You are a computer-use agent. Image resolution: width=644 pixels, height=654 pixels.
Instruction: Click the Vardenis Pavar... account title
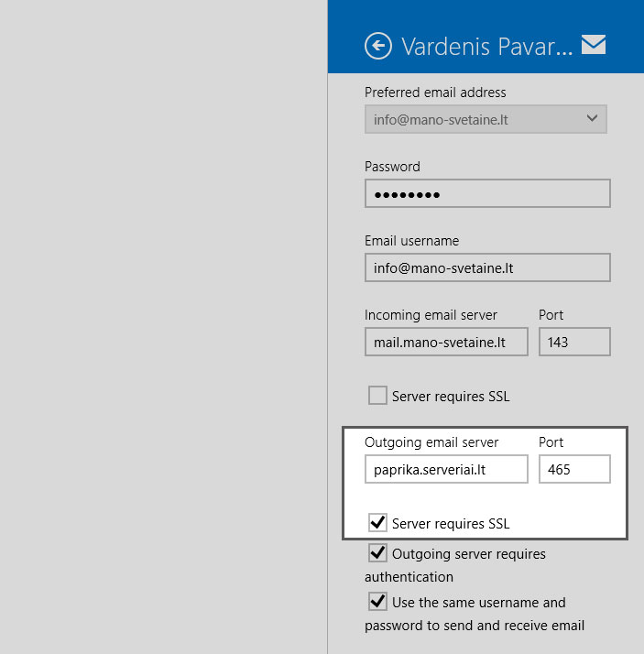click(487, 47)
